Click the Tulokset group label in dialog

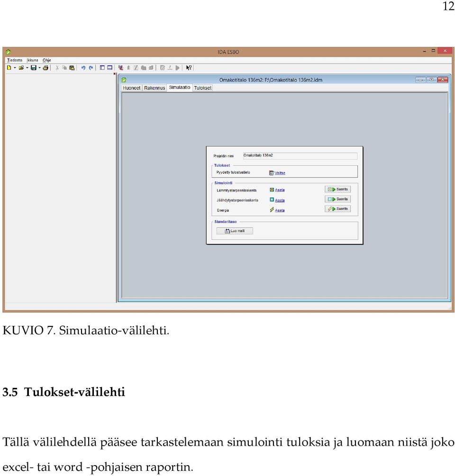click(222, 165)
